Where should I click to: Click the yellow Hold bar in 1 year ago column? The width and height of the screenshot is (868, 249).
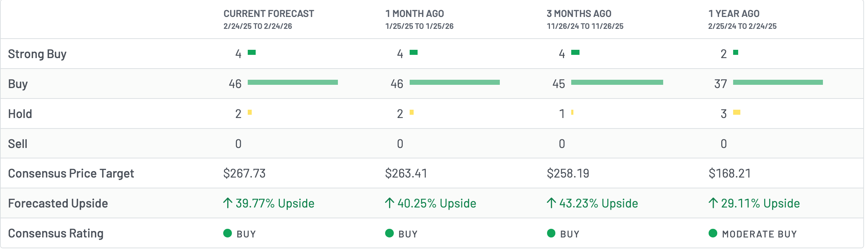737,112
